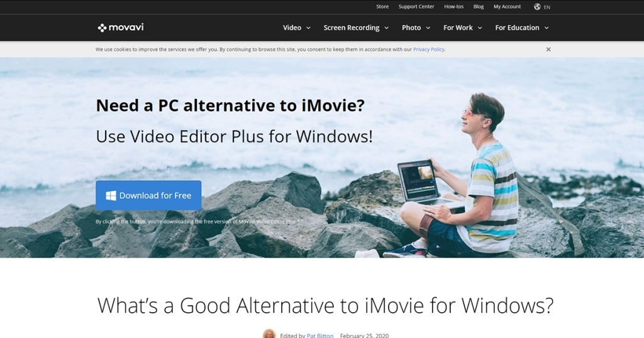Expand the Photo dropdown chevron
The height and width of the screenshot is (338, 644).
point(428,28)
